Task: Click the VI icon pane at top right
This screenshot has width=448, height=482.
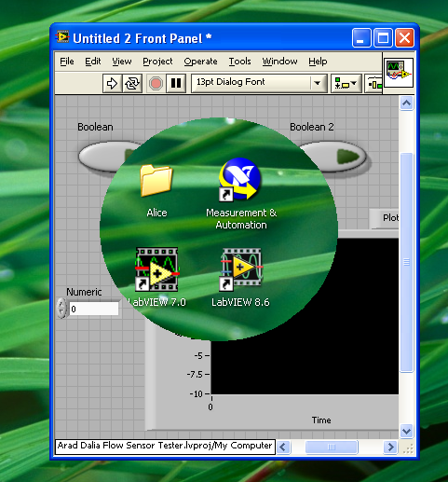Action: (x=399, y=73)
